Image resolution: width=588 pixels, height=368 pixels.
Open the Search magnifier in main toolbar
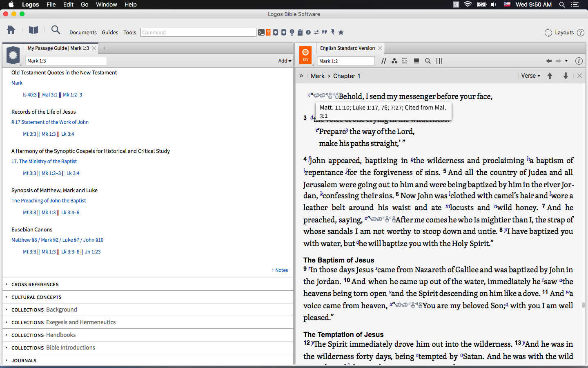(56, 30)
